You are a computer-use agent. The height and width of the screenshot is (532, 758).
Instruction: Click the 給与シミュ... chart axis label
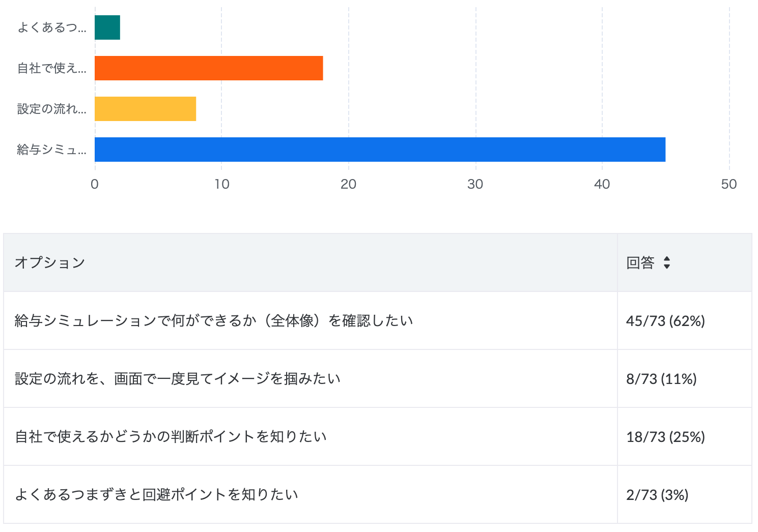tap(52, 150)
